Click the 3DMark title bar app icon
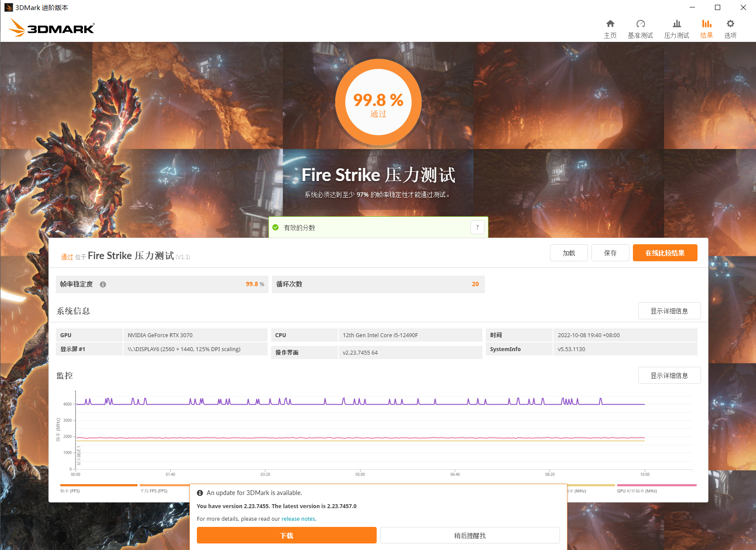Viewport: 756px width, 550px height. 8,7
